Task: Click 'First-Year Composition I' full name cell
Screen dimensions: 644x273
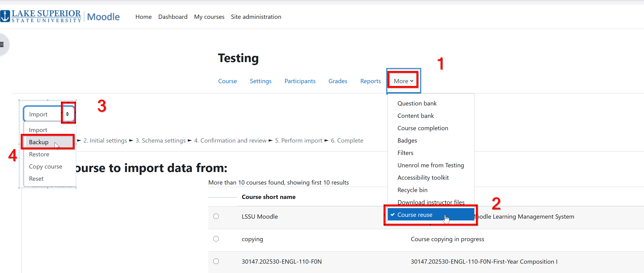Action: point(484,261)
